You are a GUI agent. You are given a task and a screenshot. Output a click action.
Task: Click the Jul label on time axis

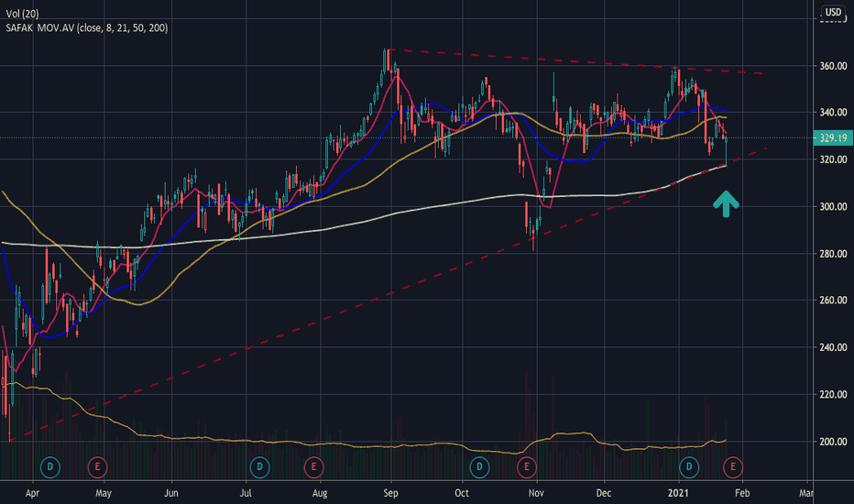pos(246,493)
